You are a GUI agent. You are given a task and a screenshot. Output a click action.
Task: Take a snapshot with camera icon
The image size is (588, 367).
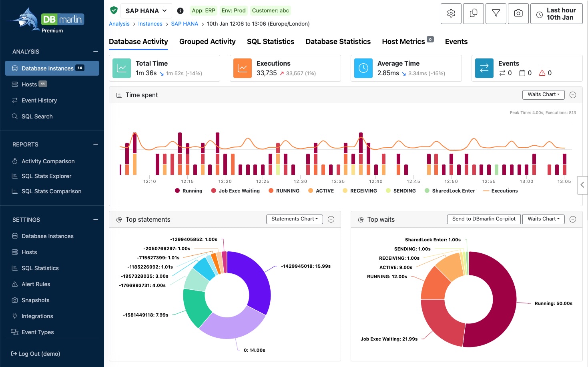(x=518, y=14)
